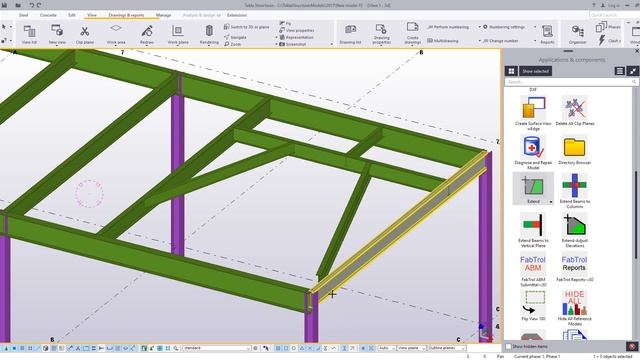The height and width of the screenshot is (360, 640).
Task: Click the Undo arrow
Action: (x=31, y=5)
